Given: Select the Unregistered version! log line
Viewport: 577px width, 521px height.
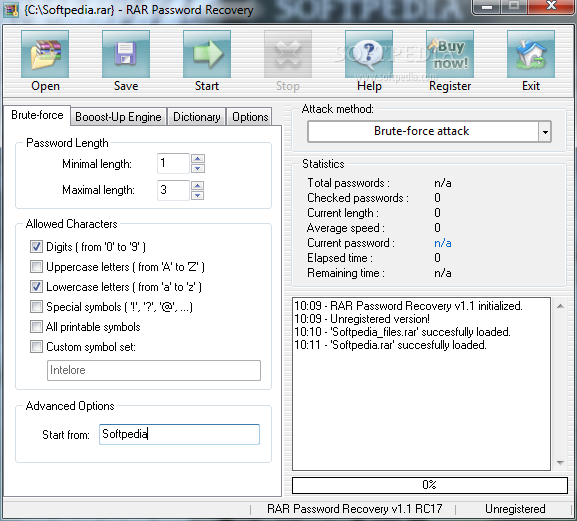Looking at the screenshot, I should (362, 319).
